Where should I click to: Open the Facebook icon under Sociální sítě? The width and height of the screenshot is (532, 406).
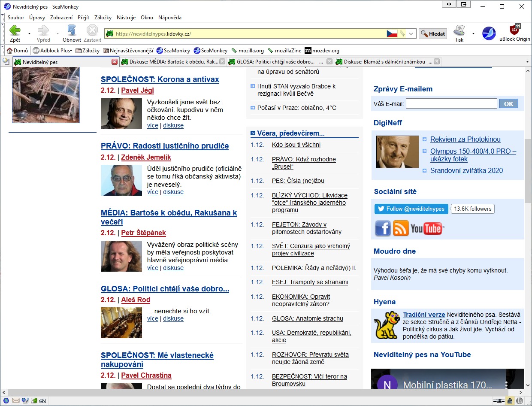coord(383,228)
